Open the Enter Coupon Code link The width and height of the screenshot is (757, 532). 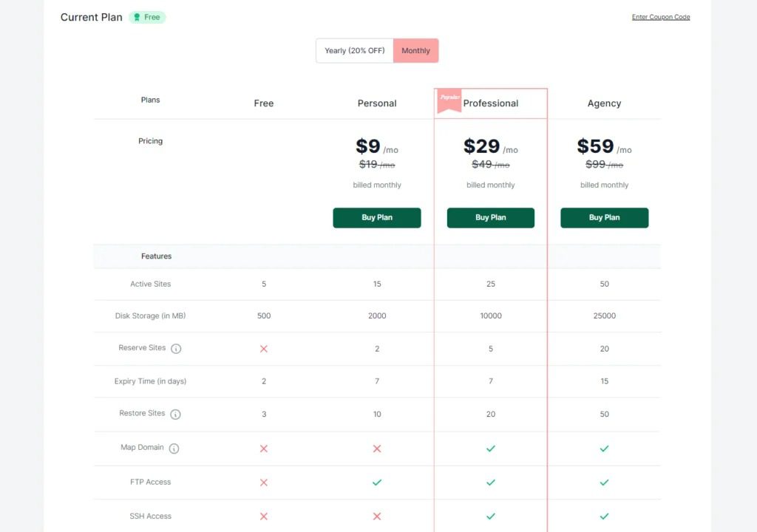pos(661,17)
